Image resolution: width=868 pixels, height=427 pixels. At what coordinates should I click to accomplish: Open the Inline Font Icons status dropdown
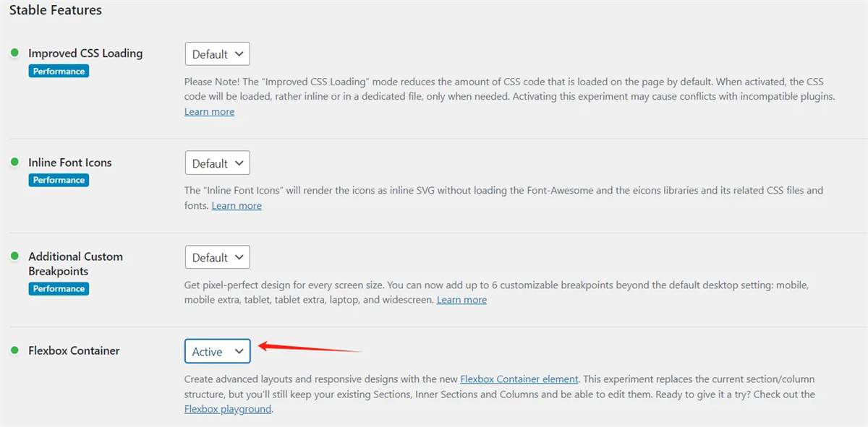tap(218, 163)
